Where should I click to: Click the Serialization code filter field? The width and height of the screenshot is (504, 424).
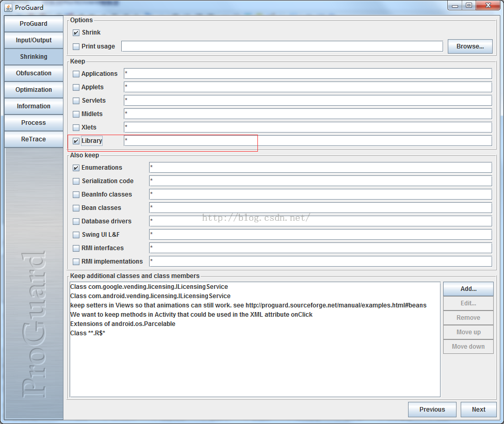(x=320, y=181)
